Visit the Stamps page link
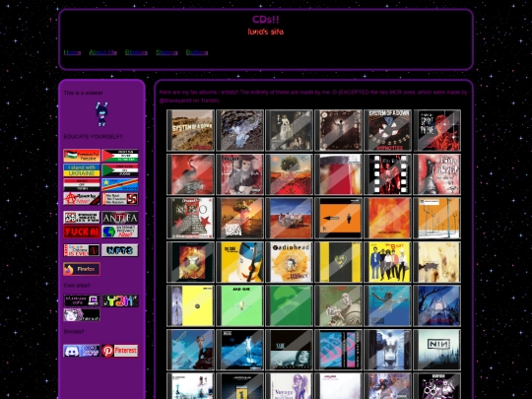The width and height of the screenshot is (532, 399). pyautogui.click(x=166, y=52)
